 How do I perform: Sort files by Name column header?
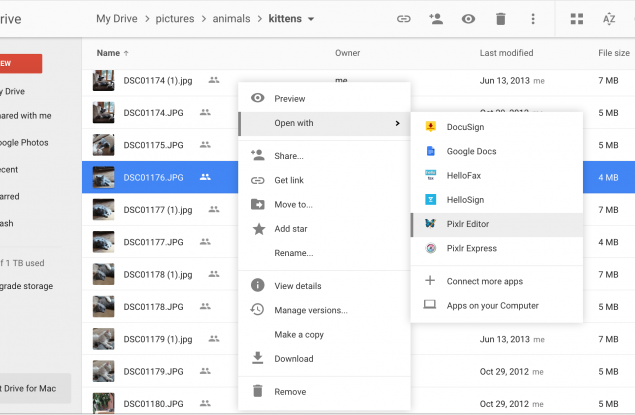108,52
